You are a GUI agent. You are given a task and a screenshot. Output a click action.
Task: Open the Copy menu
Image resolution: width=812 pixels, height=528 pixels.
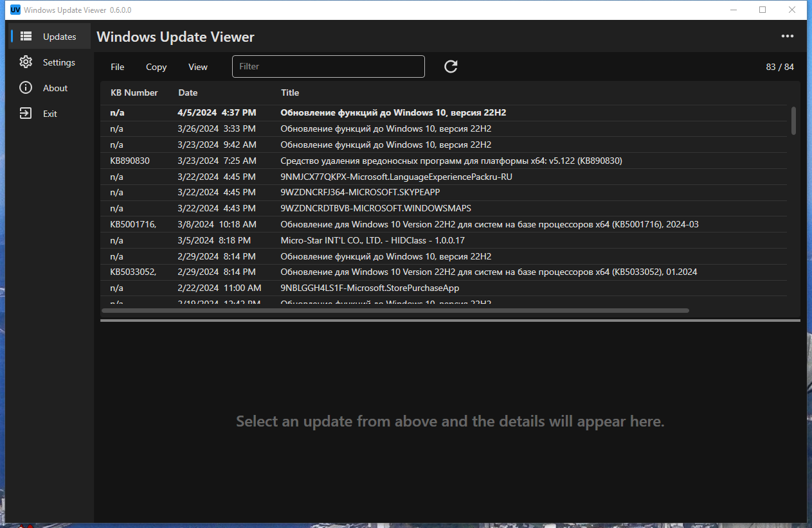click(156, 67)
